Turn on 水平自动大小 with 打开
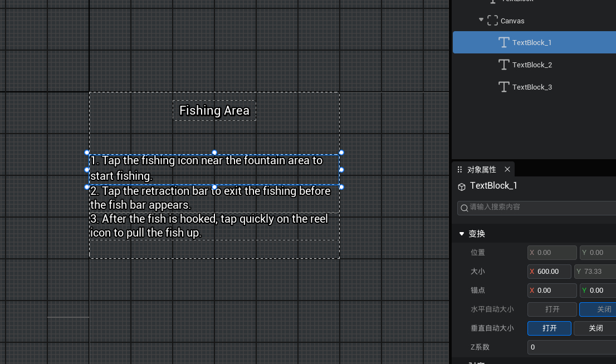This screenshot has height=364, width=616. [552, 309]
